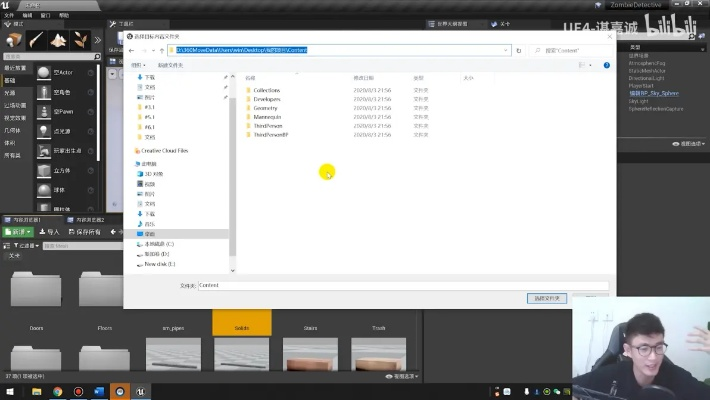Screen dimensions: 710x400
Task: Select ThirdPersonBP folder in file list
Action: (270, 134)
